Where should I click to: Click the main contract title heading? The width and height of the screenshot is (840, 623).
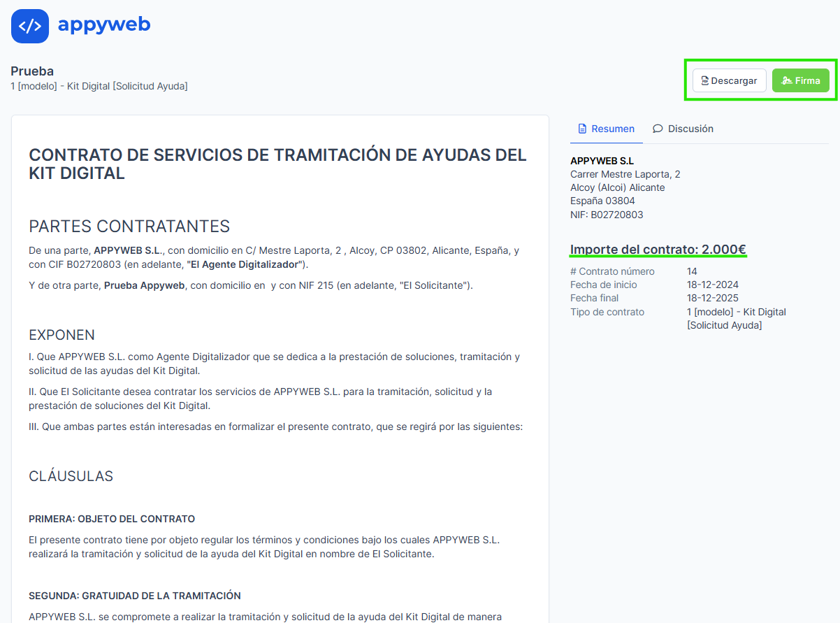pos(277,164)
